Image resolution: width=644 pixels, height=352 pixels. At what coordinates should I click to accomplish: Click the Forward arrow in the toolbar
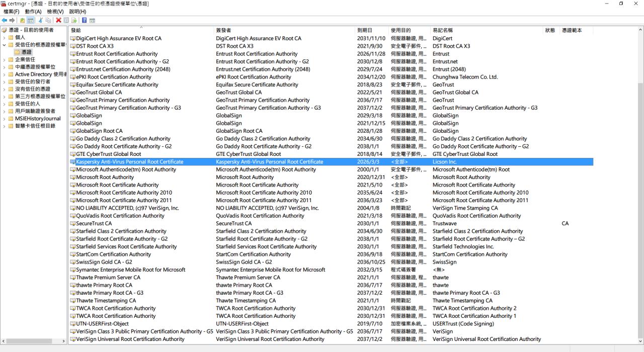click(12, 20)
